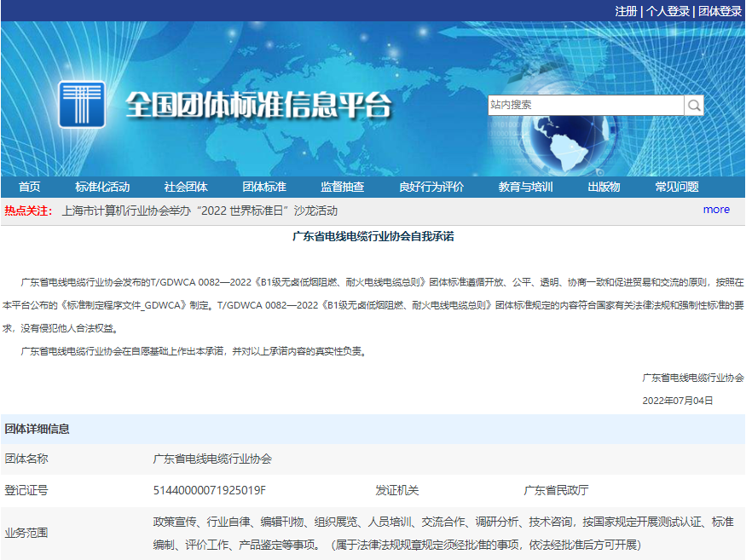Open the 教育与培训 menu item

(x=526, y=187)
